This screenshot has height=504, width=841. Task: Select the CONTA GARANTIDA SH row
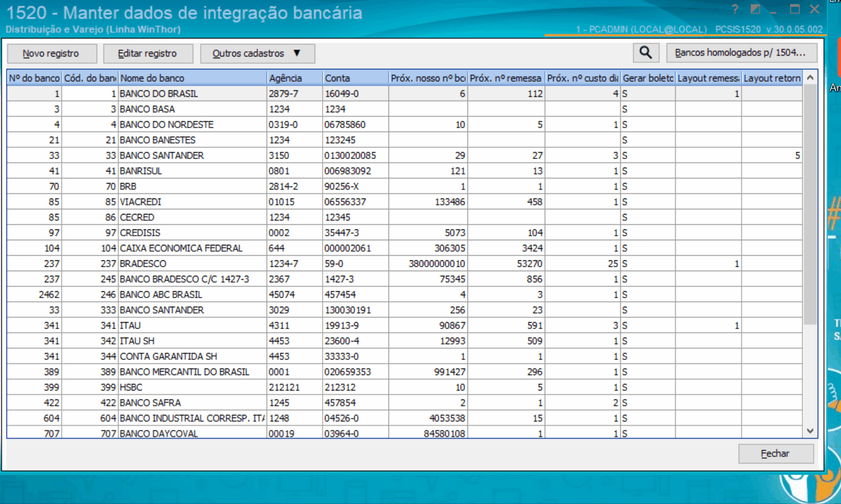click(x=404, y=356)
